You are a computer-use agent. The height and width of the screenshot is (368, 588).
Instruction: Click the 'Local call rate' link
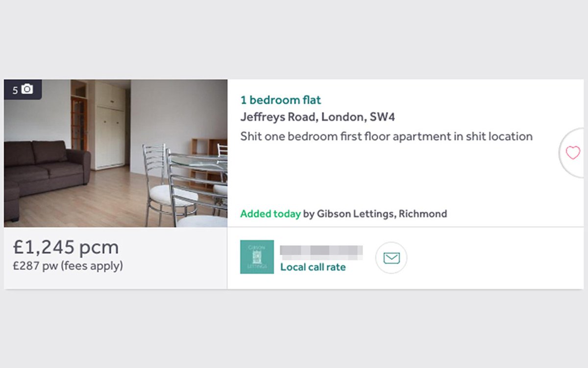(313, 267)
